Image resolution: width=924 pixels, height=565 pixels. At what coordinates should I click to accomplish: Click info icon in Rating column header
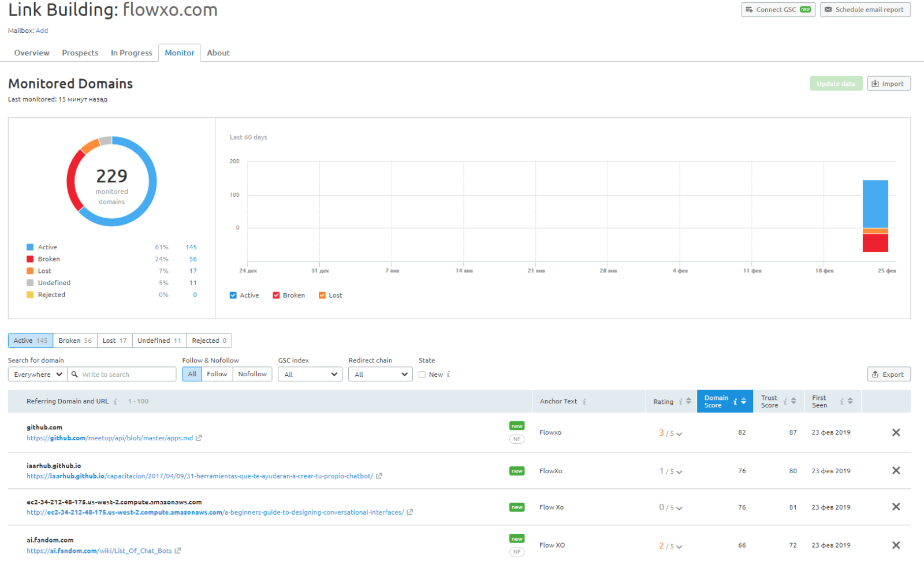[681, 402]
